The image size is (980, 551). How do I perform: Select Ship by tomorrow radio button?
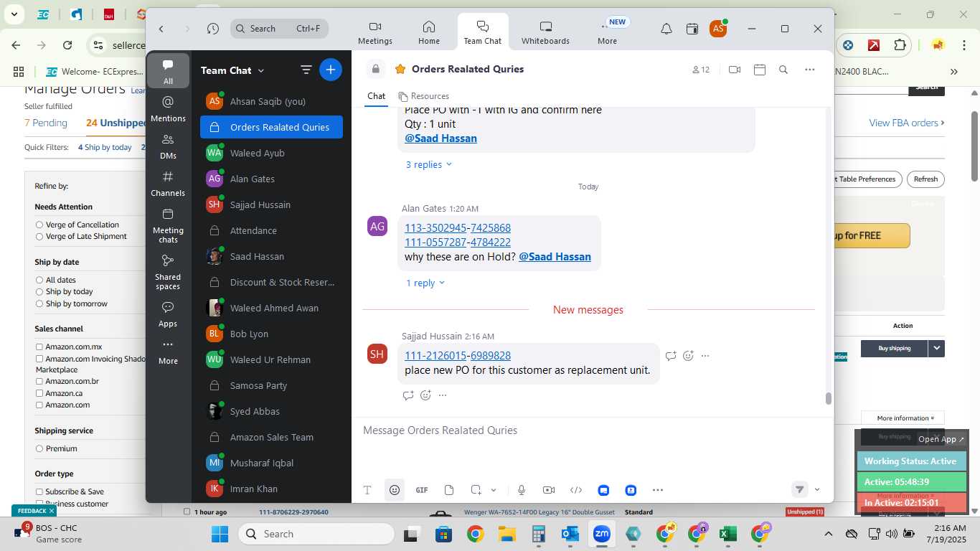click(39, 303)
